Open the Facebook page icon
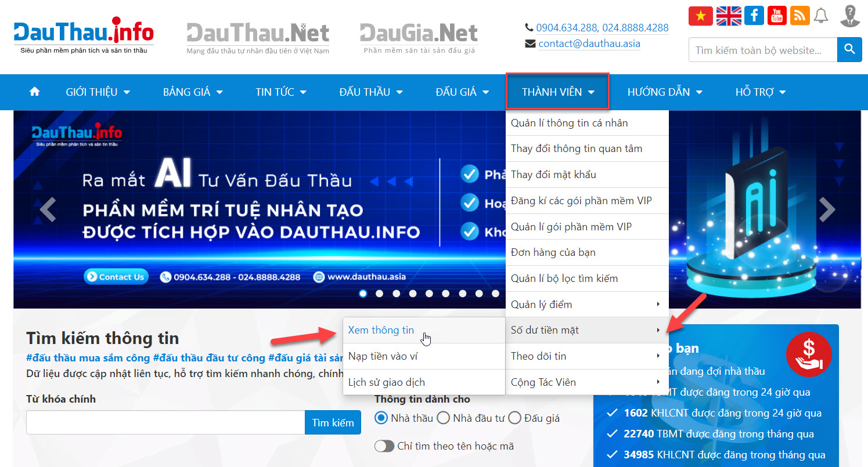Screen dimensions: 868x467 (x=754, y=16)
